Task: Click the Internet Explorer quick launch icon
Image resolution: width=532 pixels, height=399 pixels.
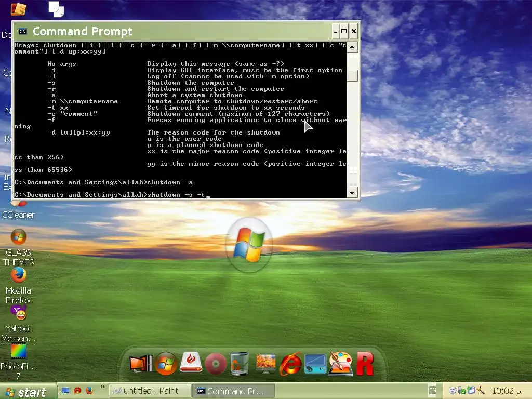Action: coord(77,391)
